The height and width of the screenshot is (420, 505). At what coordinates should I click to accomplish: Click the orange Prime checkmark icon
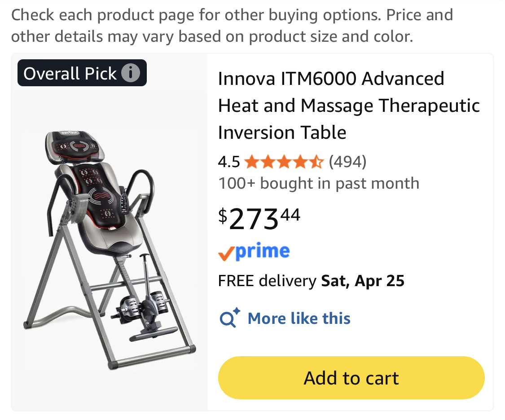tap(226, 254)
